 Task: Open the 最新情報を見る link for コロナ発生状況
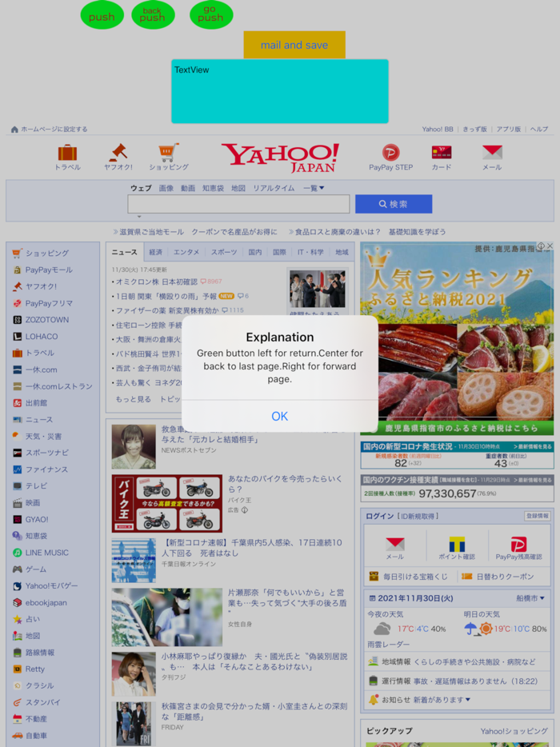(x=532, y=446)
